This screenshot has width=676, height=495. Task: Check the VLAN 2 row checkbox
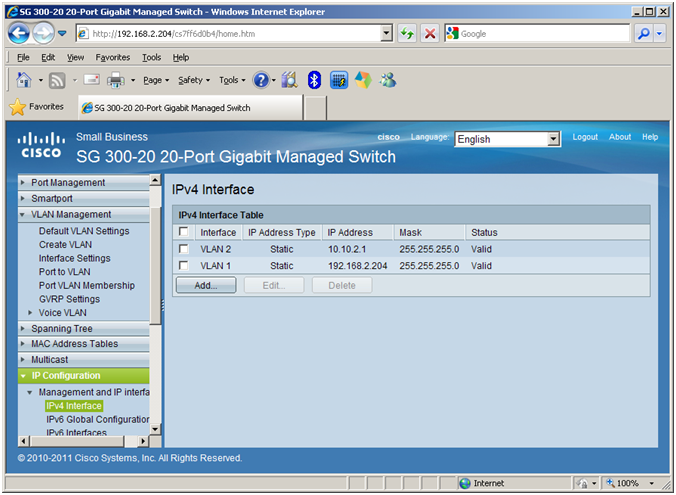184,249
